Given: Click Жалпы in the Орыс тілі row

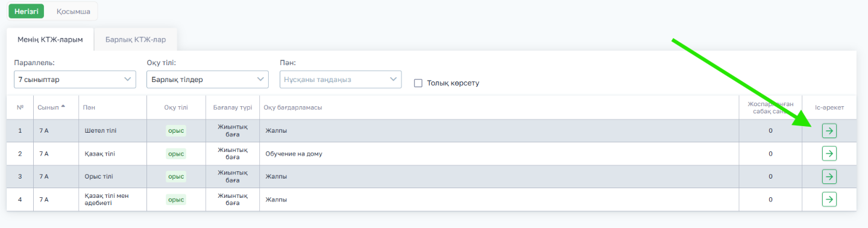Looking at the screenshot, I should click(276, 177).
